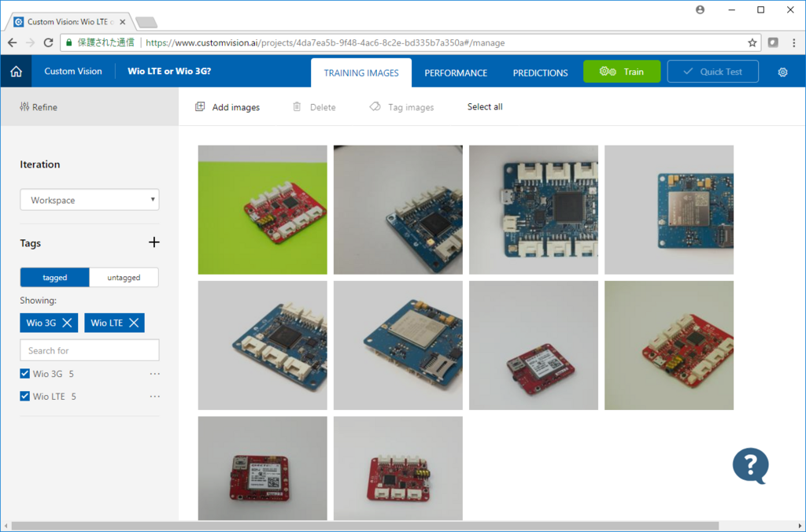Select the angled blue board image with large black chip

397,209
